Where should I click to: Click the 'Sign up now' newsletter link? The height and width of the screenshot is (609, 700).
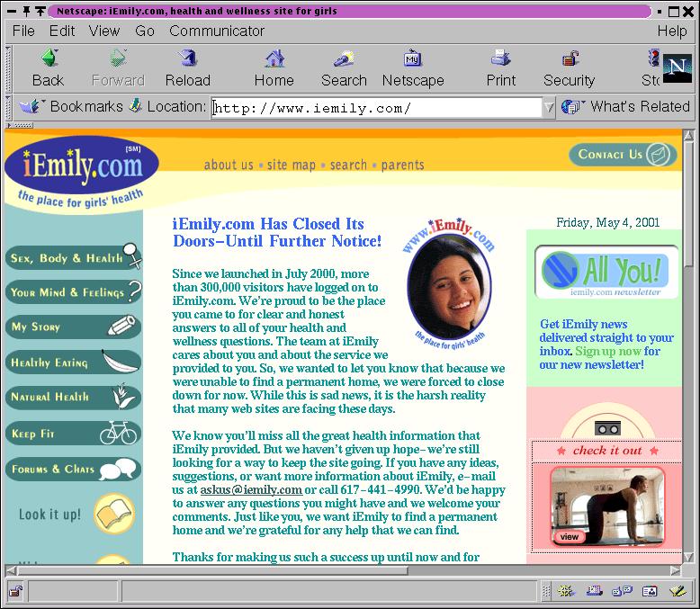pyautogui.click(x=608, y=352)
